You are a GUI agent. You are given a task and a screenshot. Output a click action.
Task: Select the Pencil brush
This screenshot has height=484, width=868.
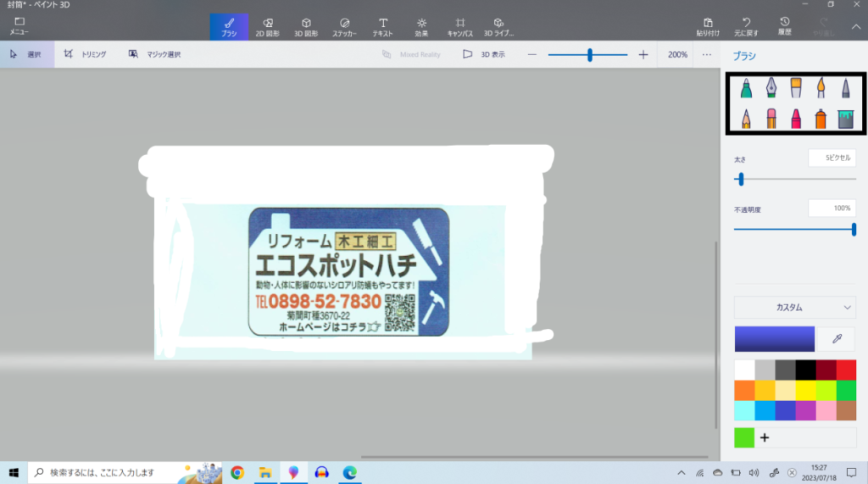(746, 119)
